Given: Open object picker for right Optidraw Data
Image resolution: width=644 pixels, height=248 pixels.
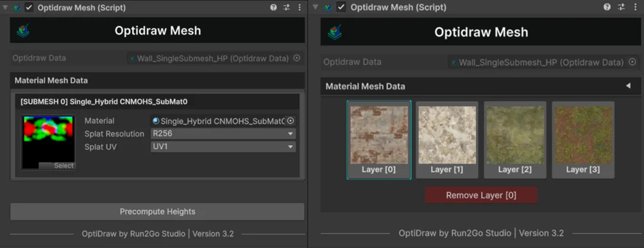Looking at the screenshot, I should [x=632, y=62].
